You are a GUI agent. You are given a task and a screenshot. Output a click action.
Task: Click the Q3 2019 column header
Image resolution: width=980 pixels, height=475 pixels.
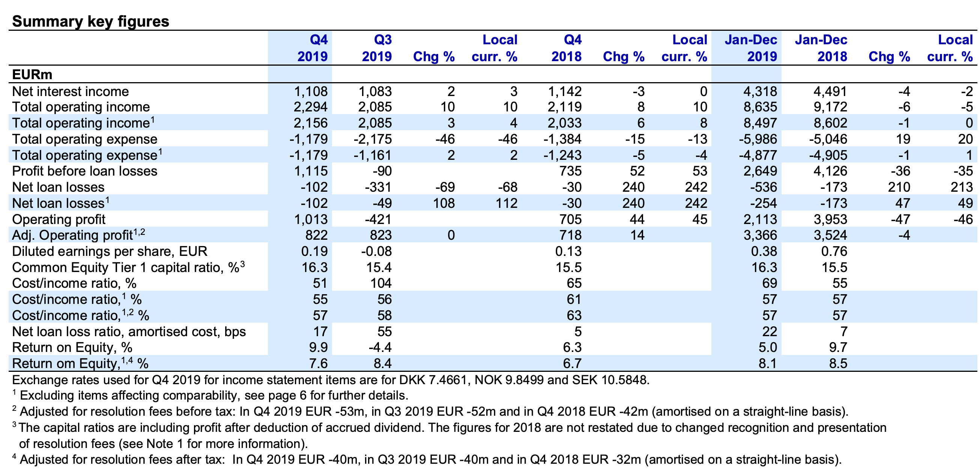tap(376, 48)
